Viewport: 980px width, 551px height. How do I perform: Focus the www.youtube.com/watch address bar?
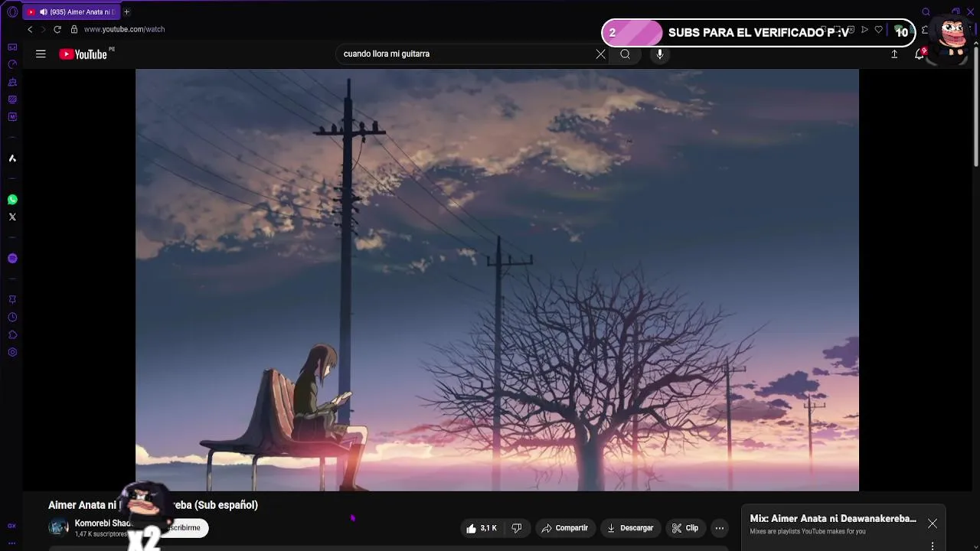[x=124, y=29]
